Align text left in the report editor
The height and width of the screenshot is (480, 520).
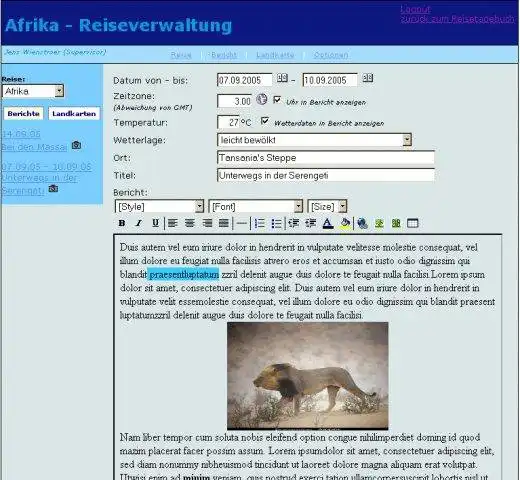(173, 223)
